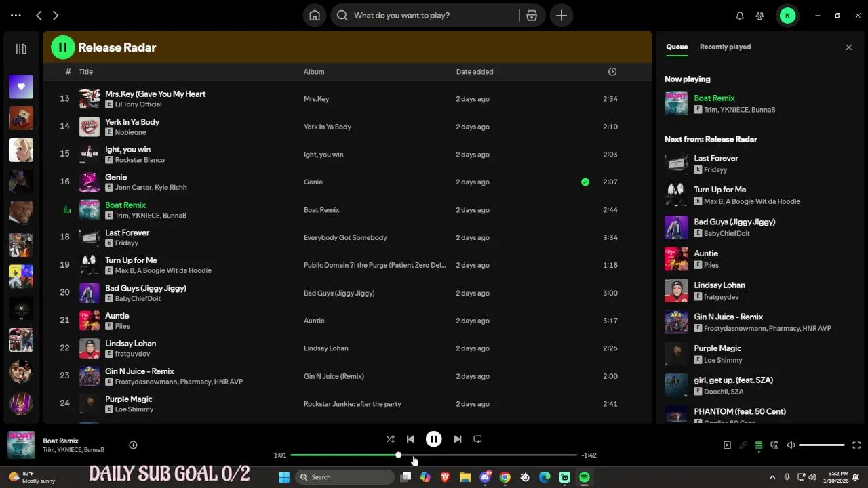Open the What's New notifications bell

[740, 16]
